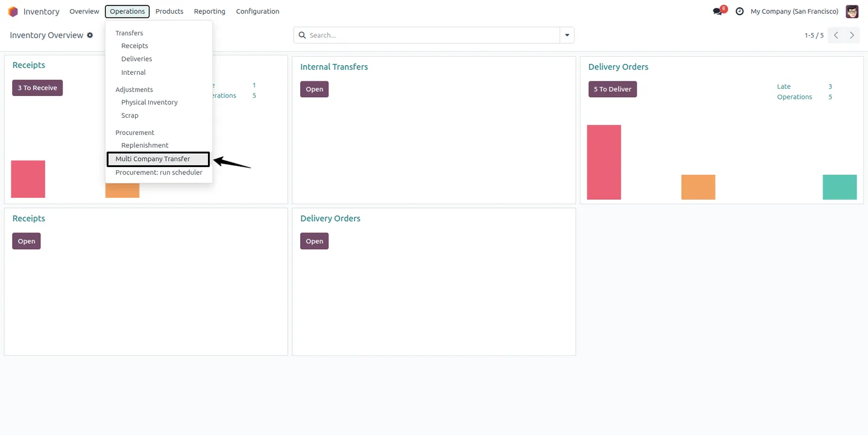Screen dimensions: 868x435
Task: Click Operations link in Delivery Orders
Action: tap(794, 97)
